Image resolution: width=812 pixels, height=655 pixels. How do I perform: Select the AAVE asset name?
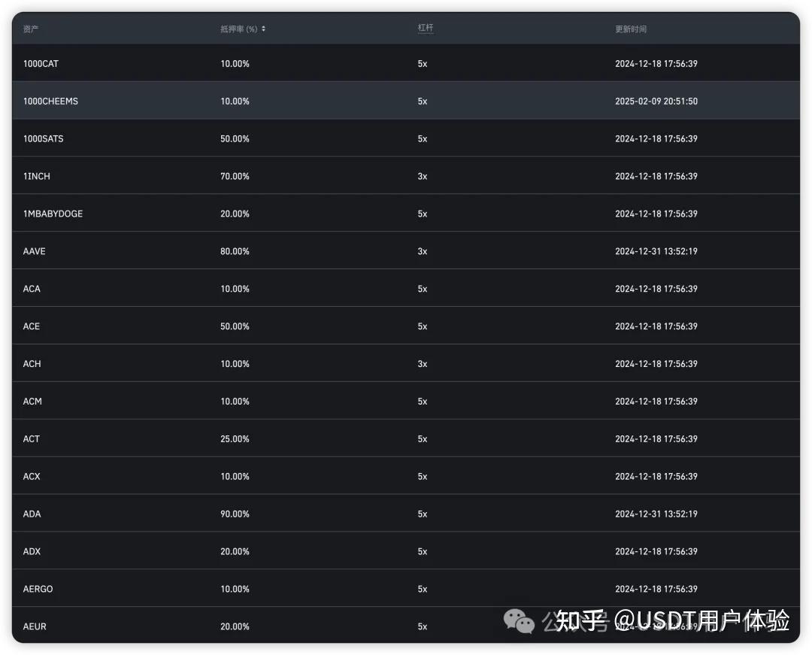(34, 252)
